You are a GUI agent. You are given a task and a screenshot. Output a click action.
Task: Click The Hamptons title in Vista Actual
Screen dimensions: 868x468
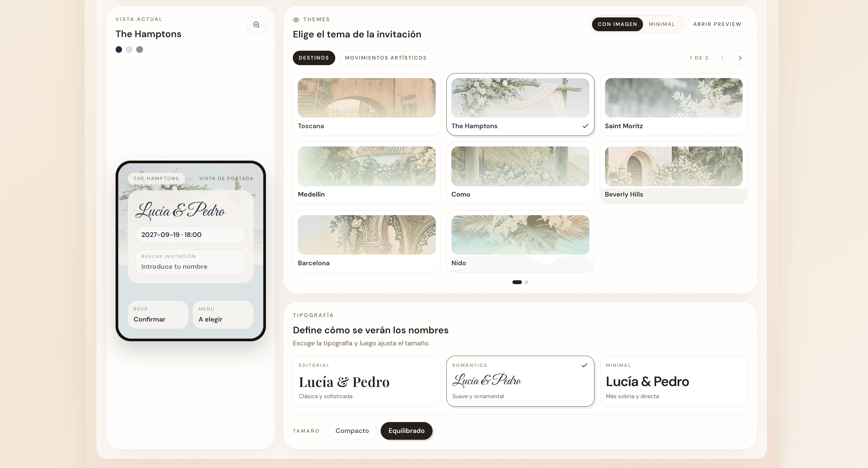(148, 34)
